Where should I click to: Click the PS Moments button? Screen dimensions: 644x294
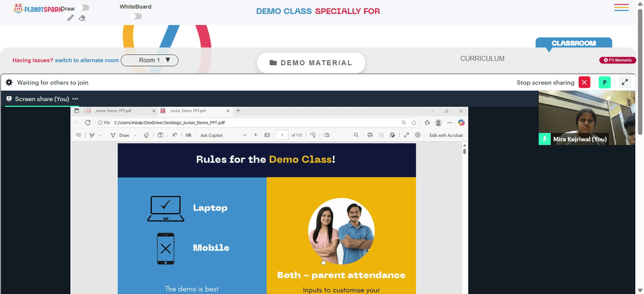tap(618, 60)
